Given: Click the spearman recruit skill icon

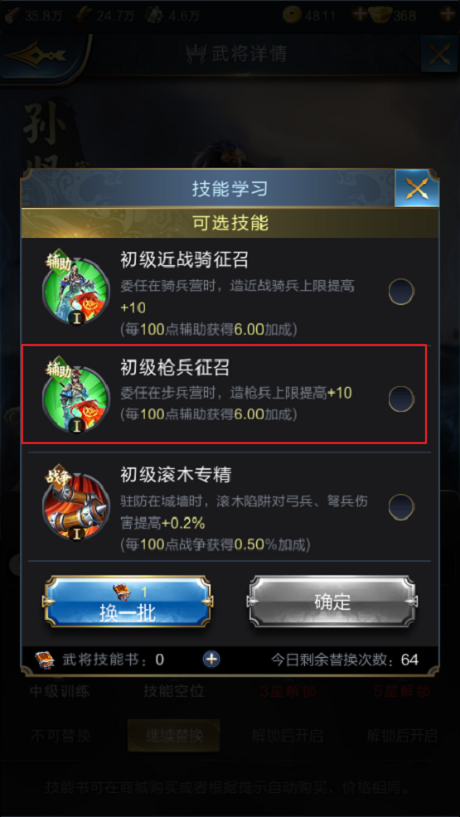Looking at the screenshot, I should point(76,396).
